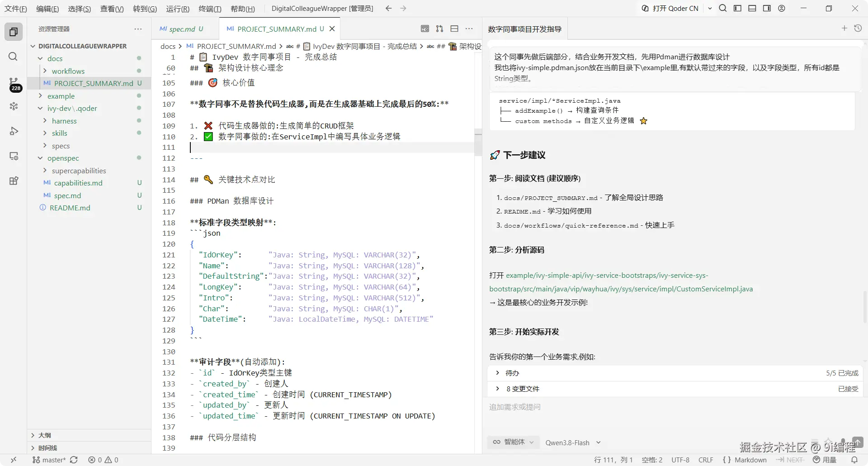Click the sync changes icon next to master
The image size is (868, 466).
74,460
